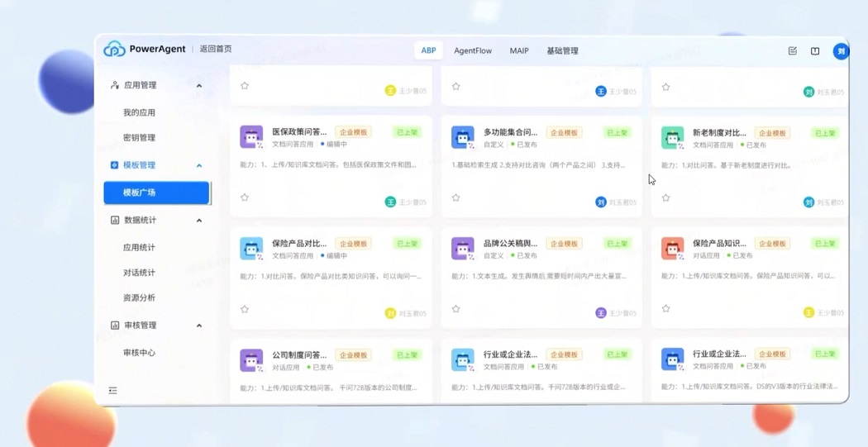Open the 医保政策问答 template title
The image size is (868, 447).
(x=299, y=132)
